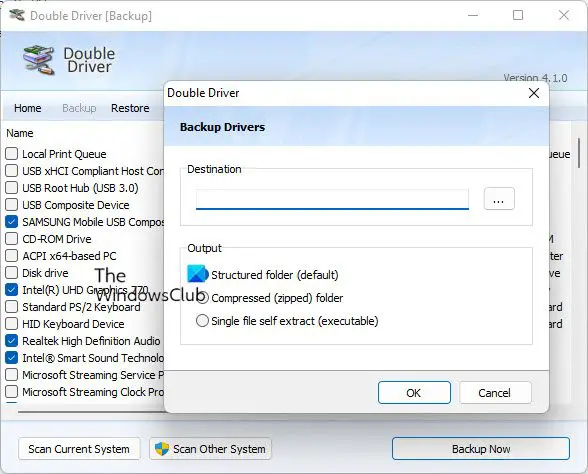Cancel the Backup Drivers dialog
Screen dimensions: 588x474
495,393
